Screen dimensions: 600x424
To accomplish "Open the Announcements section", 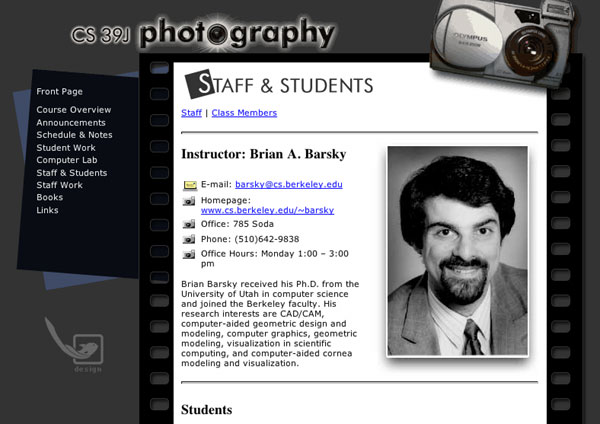I will point(71,123).
